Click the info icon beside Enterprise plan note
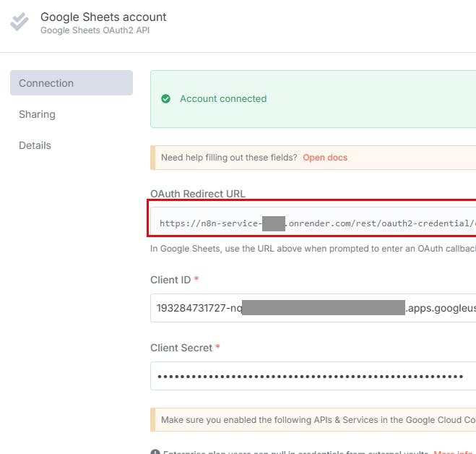 (x=155, y=452)
